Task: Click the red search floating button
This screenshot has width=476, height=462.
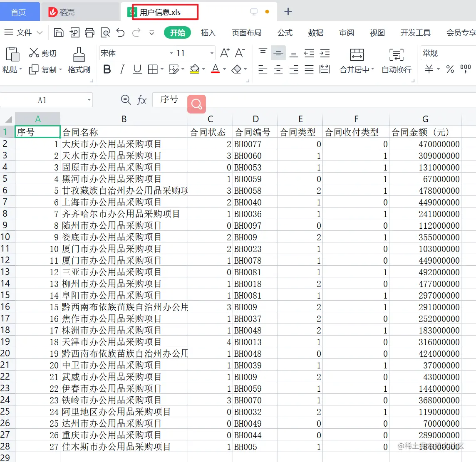Action: click(196, 104)
